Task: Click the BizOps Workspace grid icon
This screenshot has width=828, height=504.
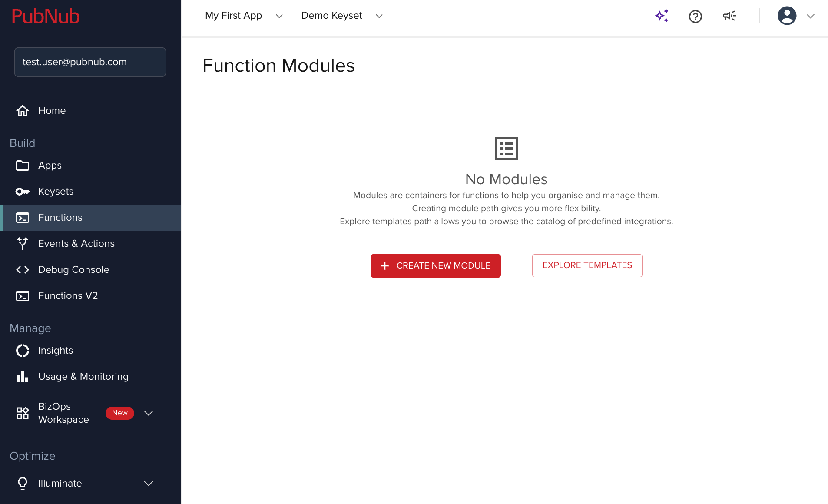Action: (x=23, y=413)
